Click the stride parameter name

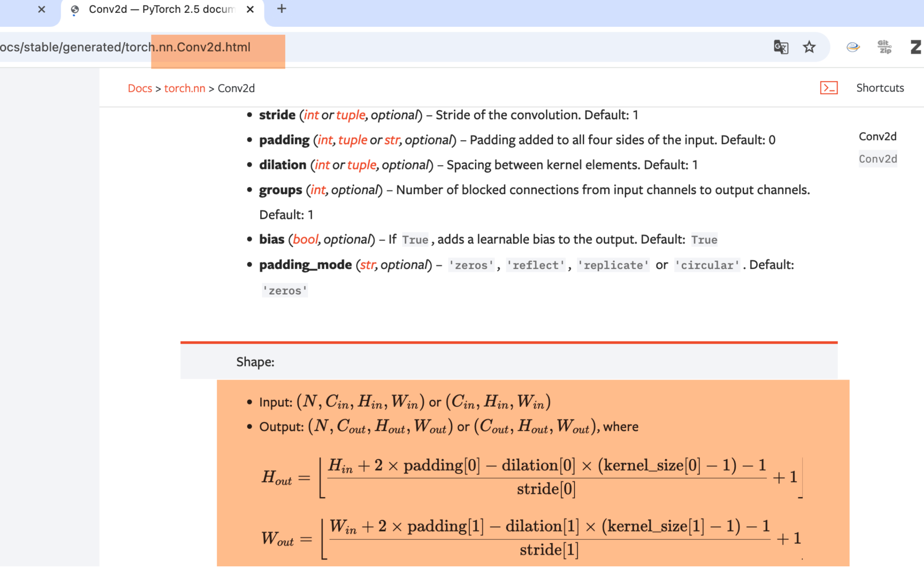coord(278,115)
